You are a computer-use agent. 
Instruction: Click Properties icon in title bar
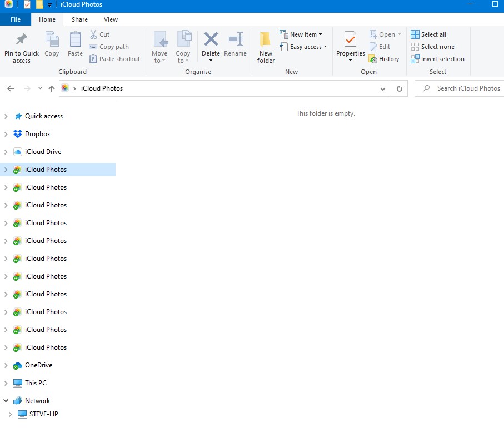(27, 4)
